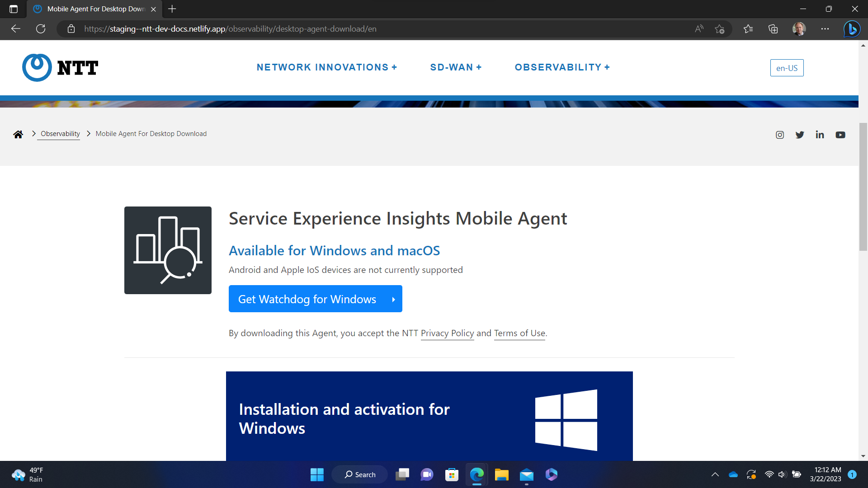Open Windows Start menu
The width and height of the screenshot is (868, 488).
click(317, 474)
